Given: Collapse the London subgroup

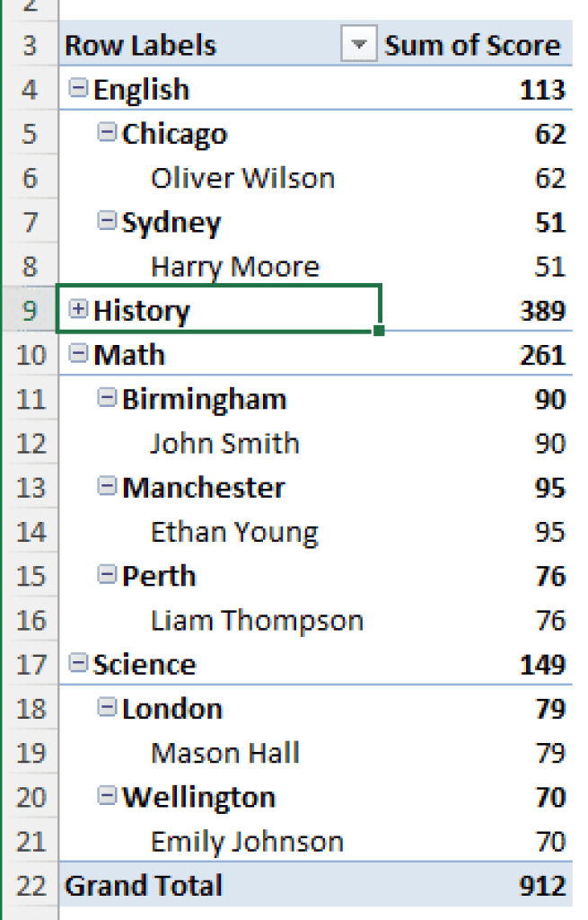Looking at the screenshot, I should click(x=107, y=707).
